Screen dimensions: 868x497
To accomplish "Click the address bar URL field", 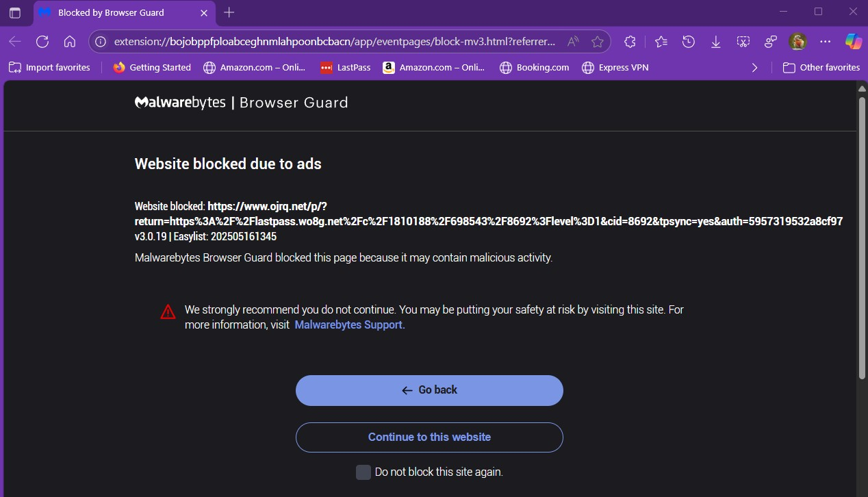I will [335, 42].
